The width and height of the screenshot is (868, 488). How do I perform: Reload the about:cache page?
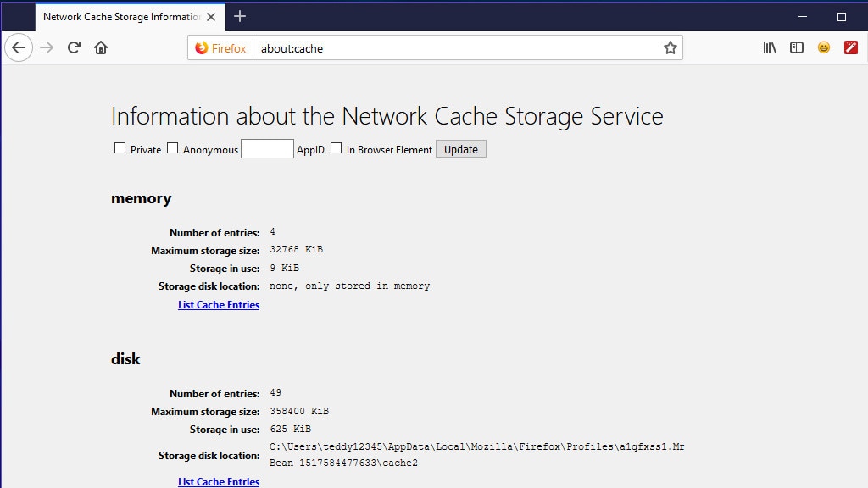(x=74, y=47)
